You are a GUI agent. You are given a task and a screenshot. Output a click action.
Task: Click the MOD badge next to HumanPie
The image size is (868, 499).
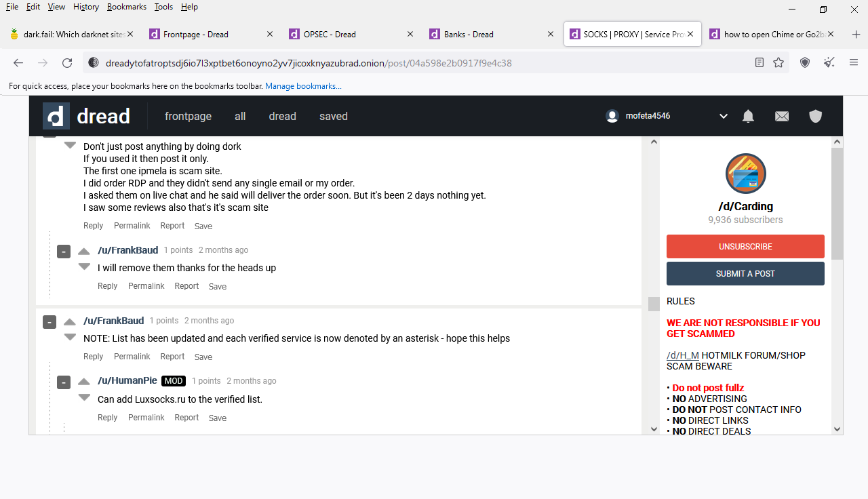(x=174, y=381)
